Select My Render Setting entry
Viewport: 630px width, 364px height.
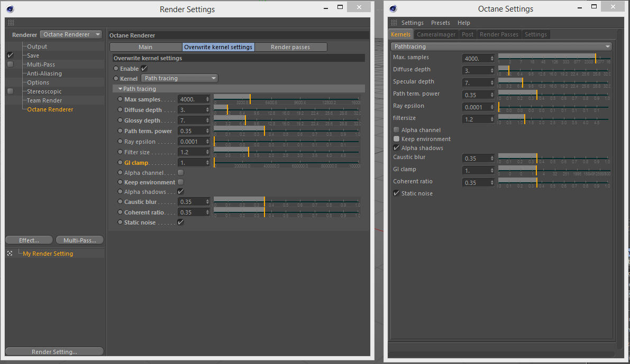point(48,254)
